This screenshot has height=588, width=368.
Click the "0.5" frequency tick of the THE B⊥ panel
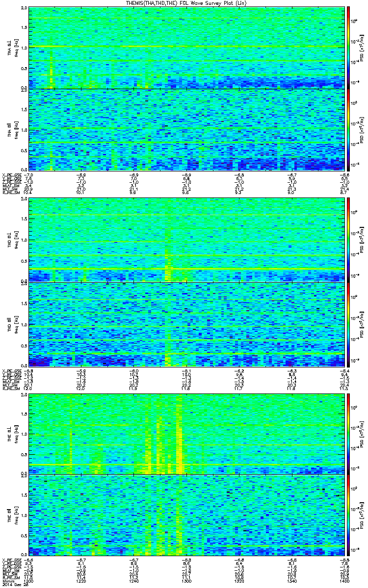24,454
